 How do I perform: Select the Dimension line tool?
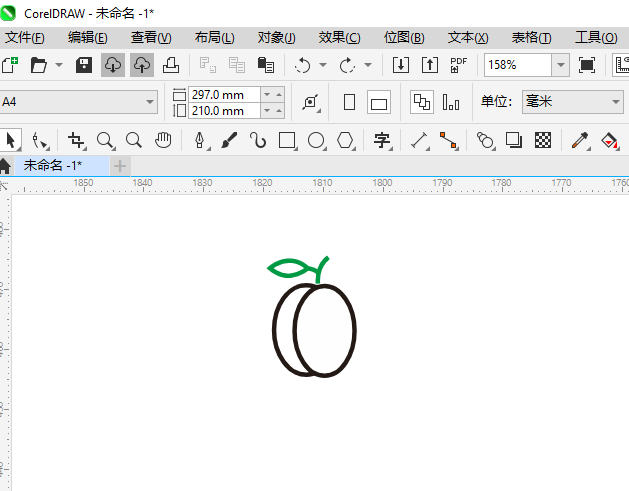(420, 140)
